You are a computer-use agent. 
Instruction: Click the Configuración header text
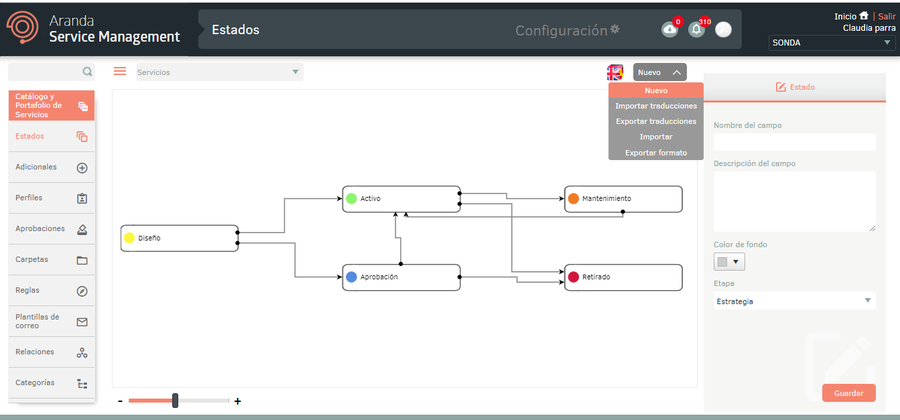point(561,30)
